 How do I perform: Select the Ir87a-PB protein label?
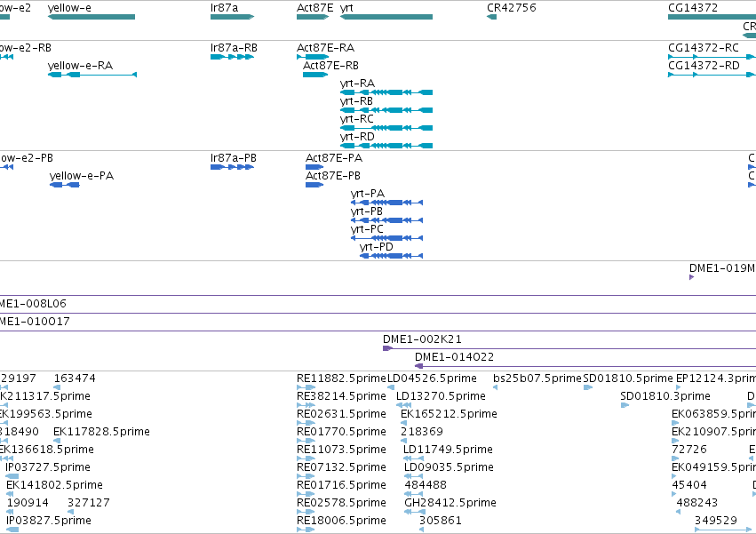(x=234, y=158)
